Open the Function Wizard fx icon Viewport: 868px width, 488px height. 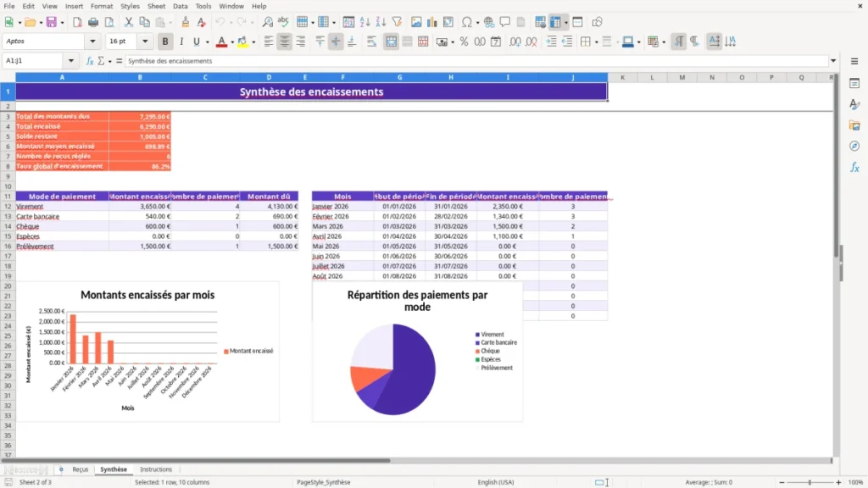(x=90, y=61)
